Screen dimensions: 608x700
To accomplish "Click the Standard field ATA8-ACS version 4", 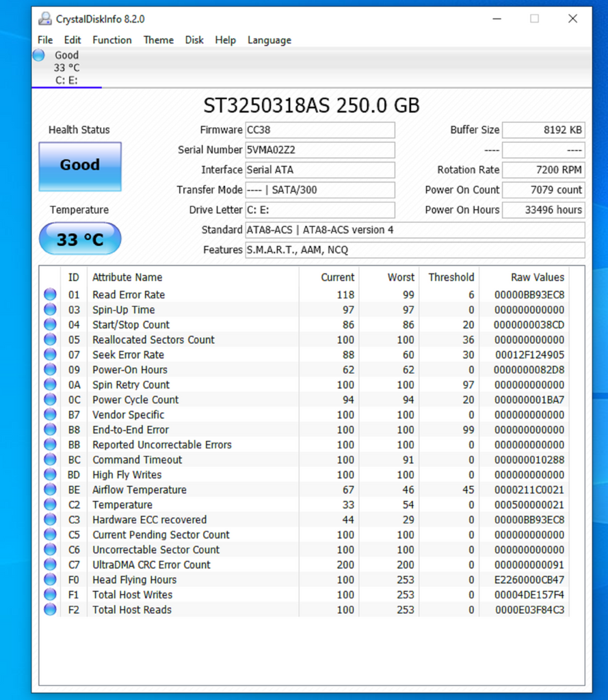I will point(415,230).
